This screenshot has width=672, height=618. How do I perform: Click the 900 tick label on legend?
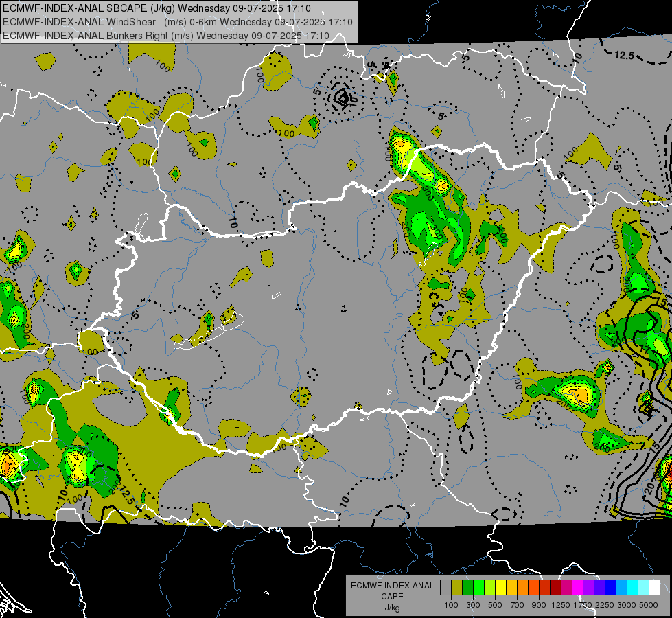point(539,605)
